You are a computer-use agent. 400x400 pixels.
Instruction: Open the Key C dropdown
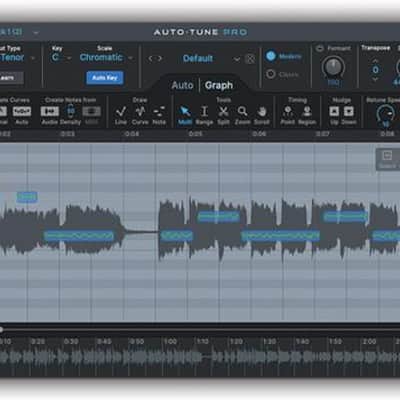click(x=69, y=58)
